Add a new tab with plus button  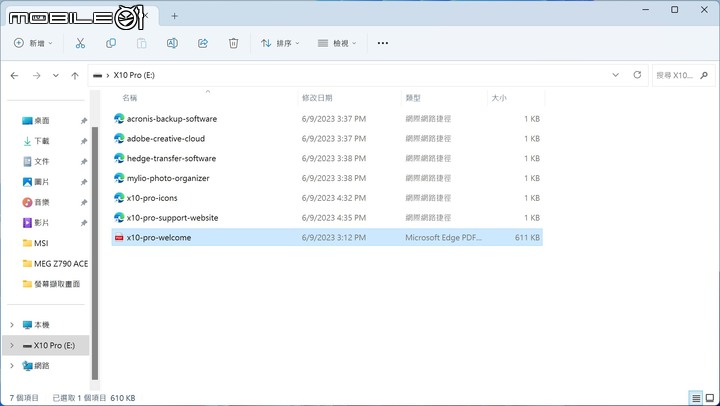coord(174,16)
